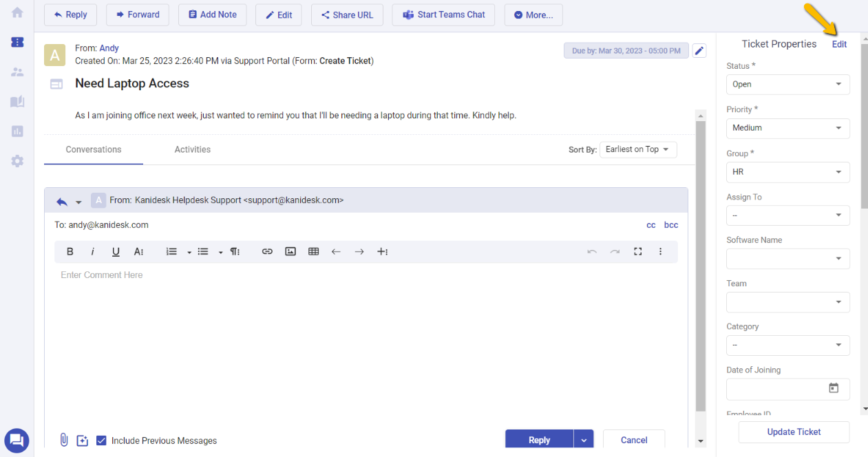Open Contacts from the sidebar
868x457 pixels.
coord(17,72)
